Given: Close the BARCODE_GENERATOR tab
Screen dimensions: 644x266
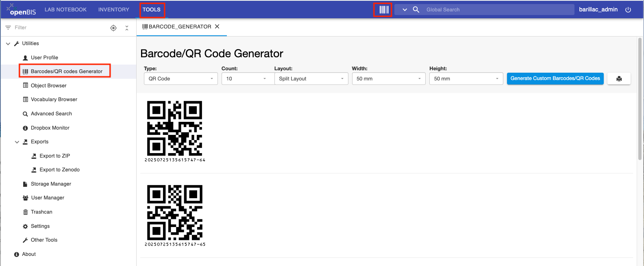Looking at the screenshot, I should [217, 26].
